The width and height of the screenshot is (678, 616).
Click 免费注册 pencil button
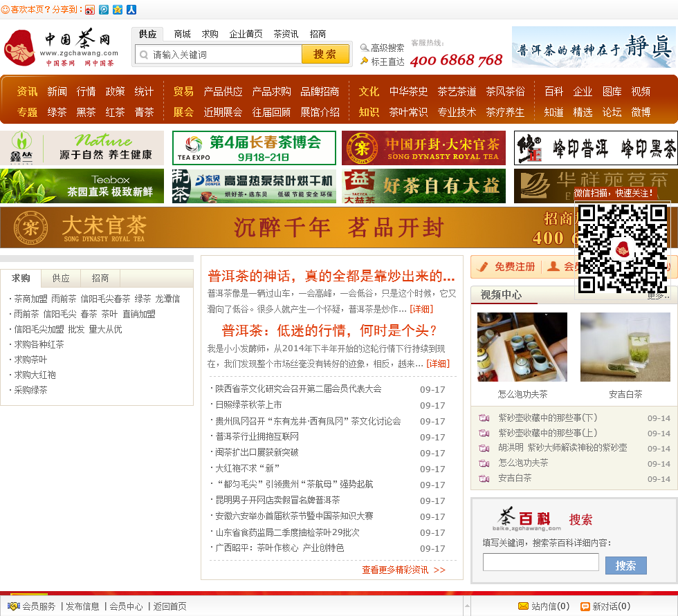tap(506, 267)
